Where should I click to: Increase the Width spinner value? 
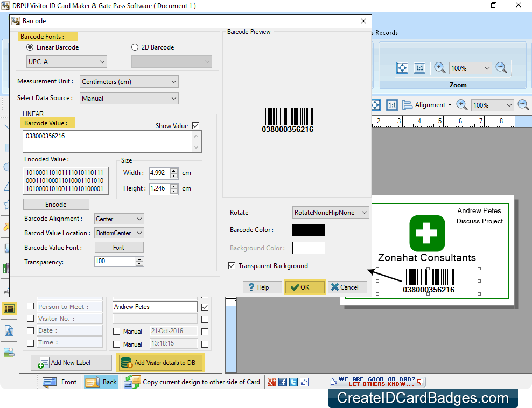[x=174, y=171]
